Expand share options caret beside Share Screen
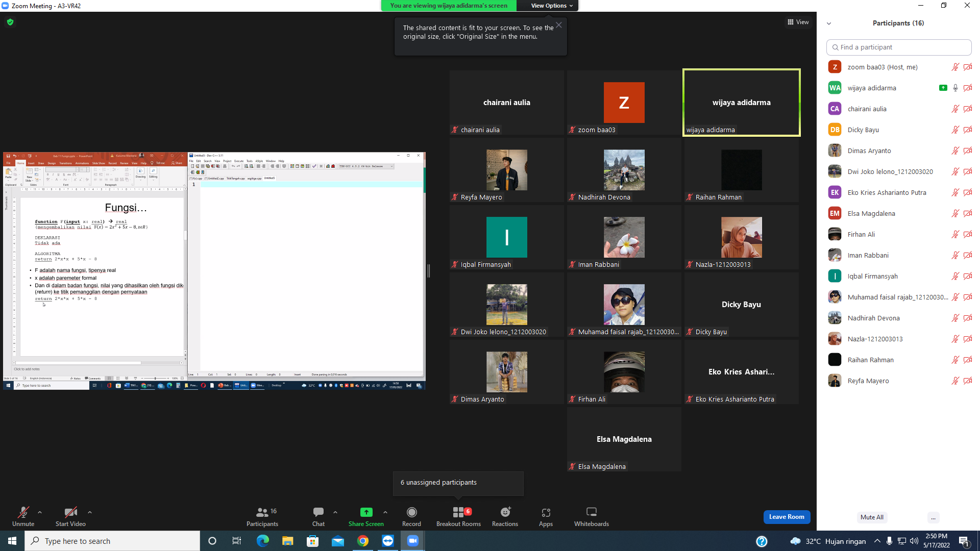Viewport: 980px width, 551px height. (x=385, y=512)
